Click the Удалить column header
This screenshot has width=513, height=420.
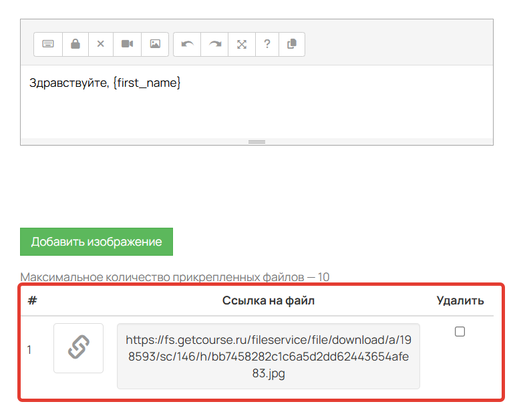(x=460, y=300)
